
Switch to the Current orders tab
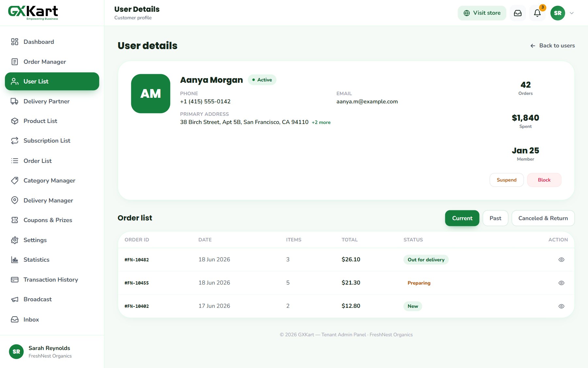tap(462, 218)
